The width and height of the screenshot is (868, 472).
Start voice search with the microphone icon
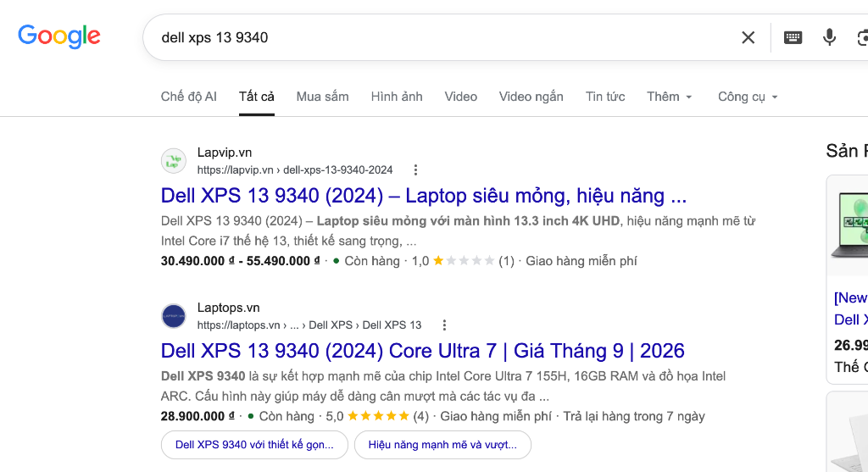pos(829,37)
